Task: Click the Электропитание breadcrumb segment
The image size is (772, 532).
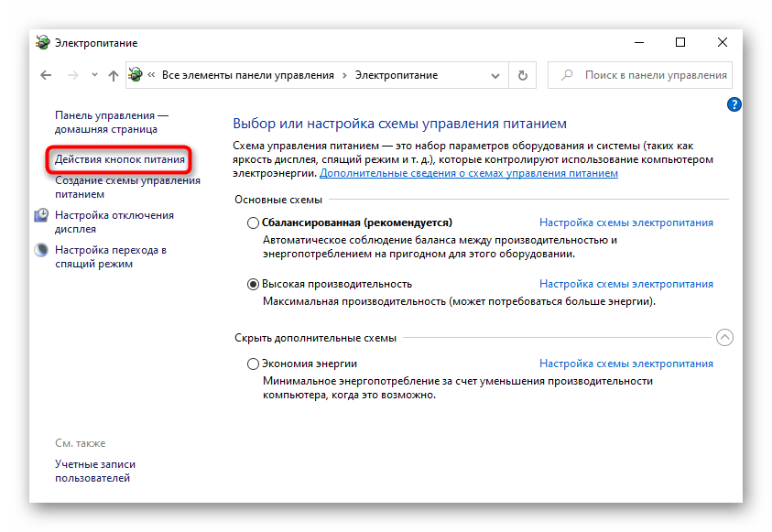Action: click(396, 75)
